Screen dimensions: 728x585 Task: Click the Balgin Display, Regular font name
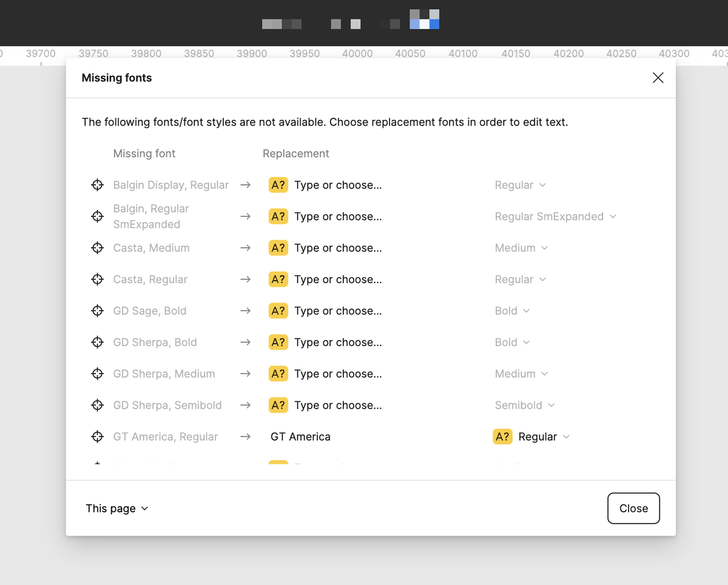tap(171, 185)
